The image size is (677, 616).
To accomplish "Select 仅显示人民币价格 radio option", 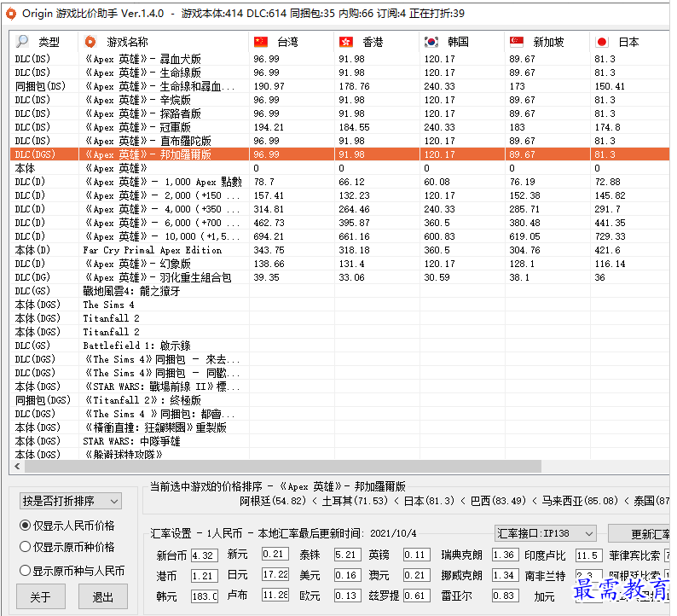I will [67, 526].
